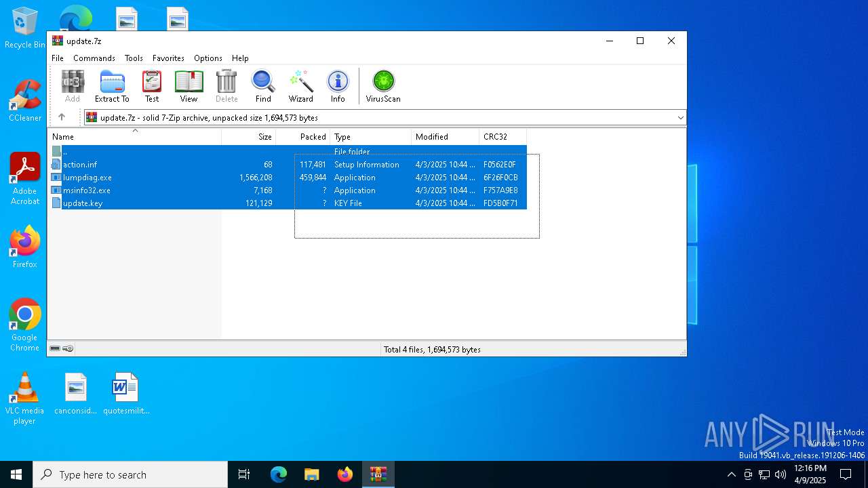The width and height of the screenshot is (868, 488).
Task: Open the Favorites menu
Action: [x=168, y=58]
